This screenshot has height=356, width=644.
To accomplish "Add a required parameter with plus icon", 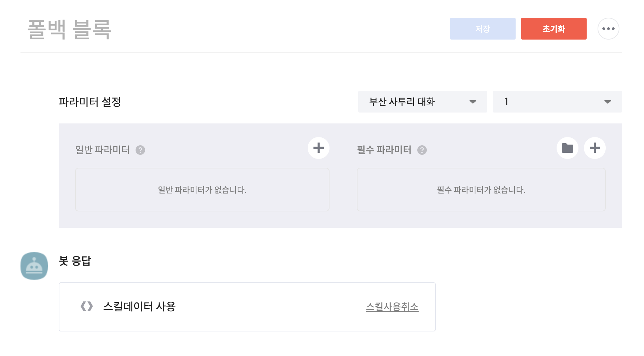I will point(594,148).
